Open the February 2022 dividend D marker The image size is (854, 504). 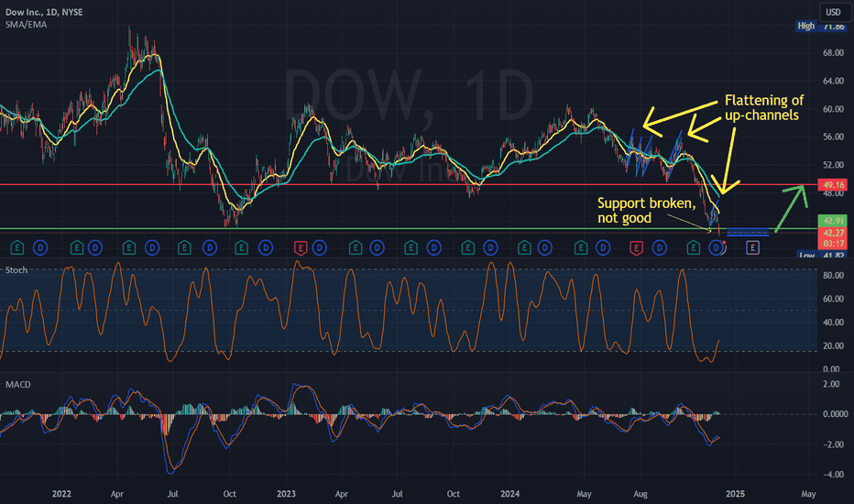pyautogui.click(x=95, y=248)
